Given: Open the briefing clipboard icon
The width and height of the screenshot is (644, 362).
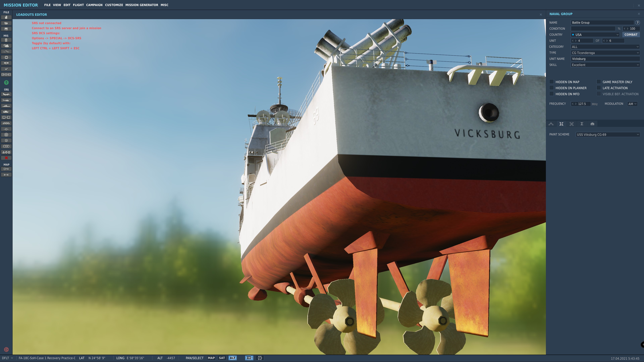Looking at the screenshot, I should tap(6, 40).
